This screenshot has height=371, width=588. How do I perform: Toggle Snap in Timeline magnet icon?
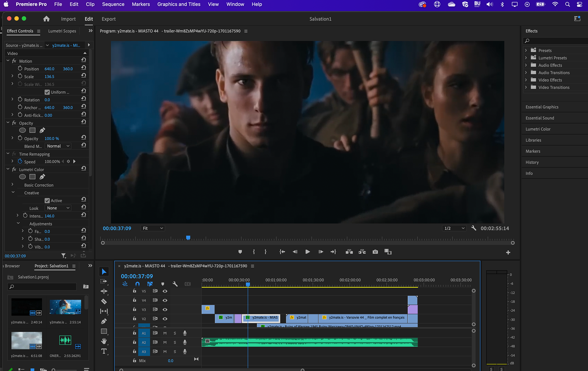(138, 284)
